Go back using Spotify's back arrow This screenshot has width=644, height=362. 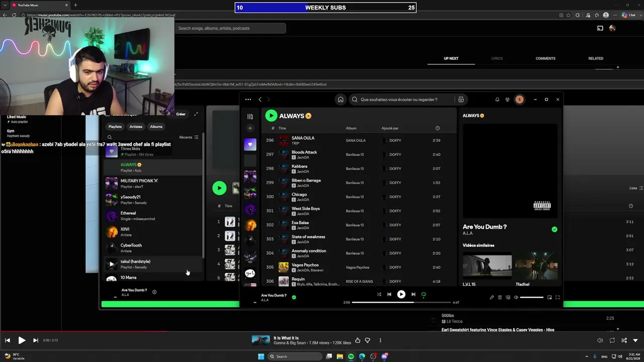coord(260,100)
